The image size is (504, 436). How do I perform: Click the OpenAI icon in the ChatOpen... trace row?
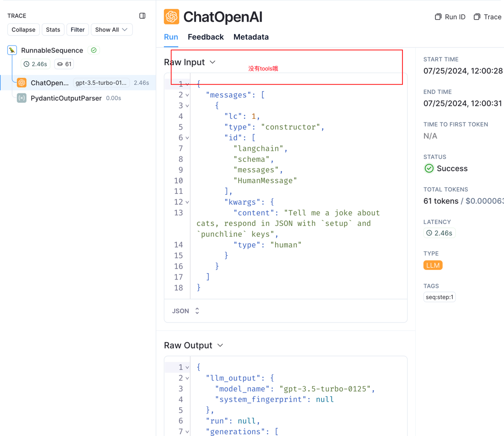pos(22,82)
